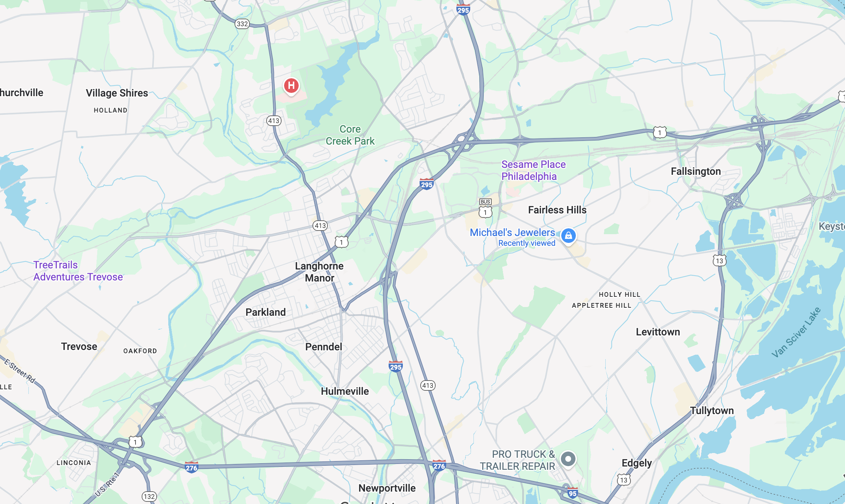Select the Tullytown town label
Viewport: 845px width, 504px height.
[712, 411]
